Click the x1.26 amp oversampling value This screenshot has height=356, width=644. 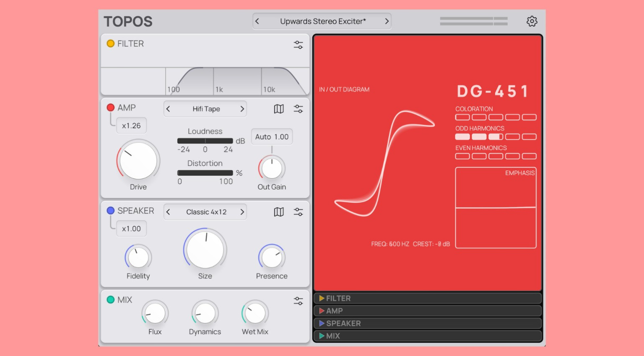131,126
